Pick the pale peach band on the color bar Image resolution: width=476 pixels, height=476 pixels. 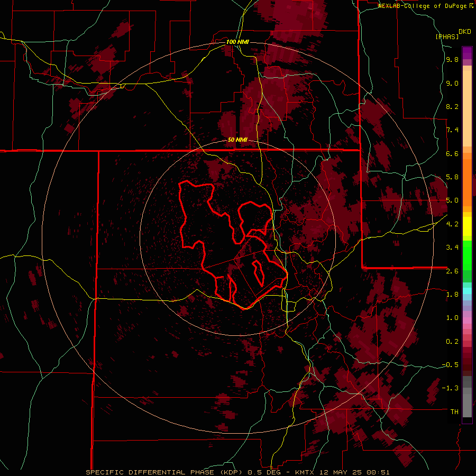[467, 108]
